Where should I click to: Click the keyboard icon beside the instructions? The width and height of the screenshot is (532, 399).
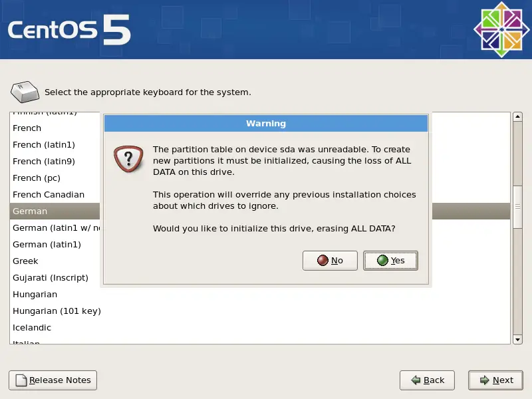pyautogui.click(x=25, y=92)
